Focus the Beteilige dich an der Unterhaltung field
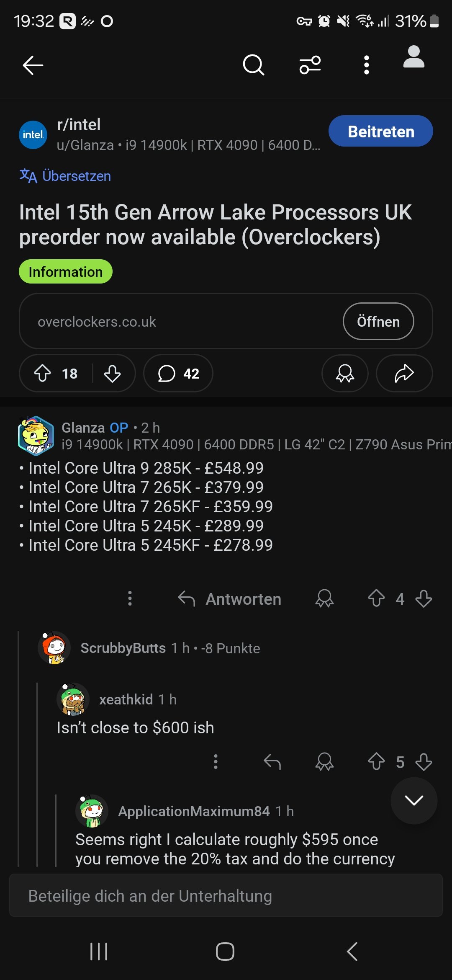Viewport: 452px width, 980px height. click(x=226, y=896)
